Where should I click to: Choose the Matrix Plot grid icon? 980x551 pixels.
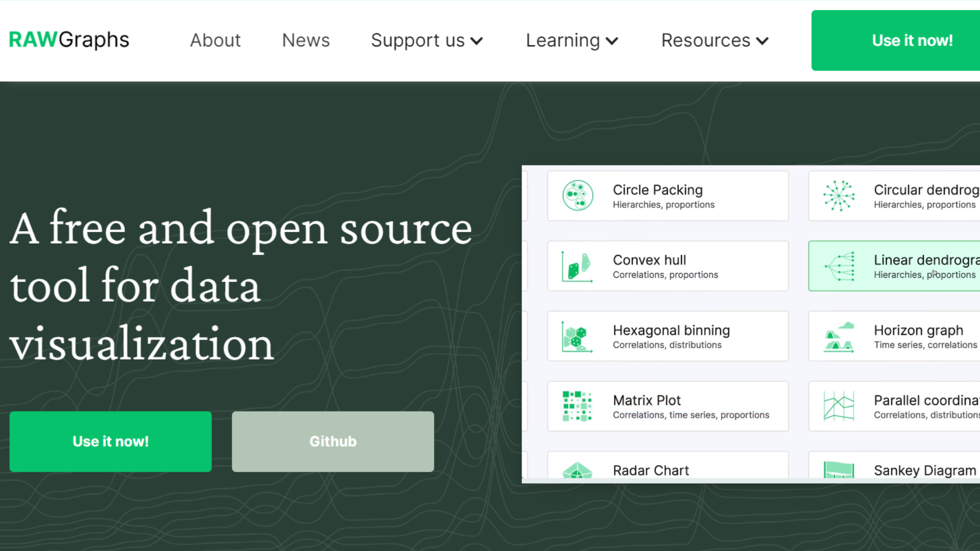pos(577,406)
